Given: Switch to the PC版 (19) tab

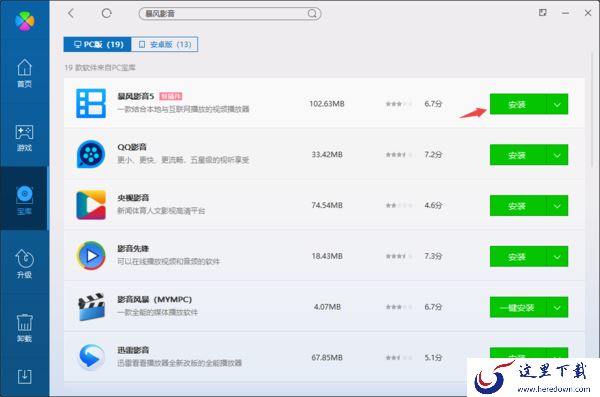Looking at the screenshot, I should point(98,44).
